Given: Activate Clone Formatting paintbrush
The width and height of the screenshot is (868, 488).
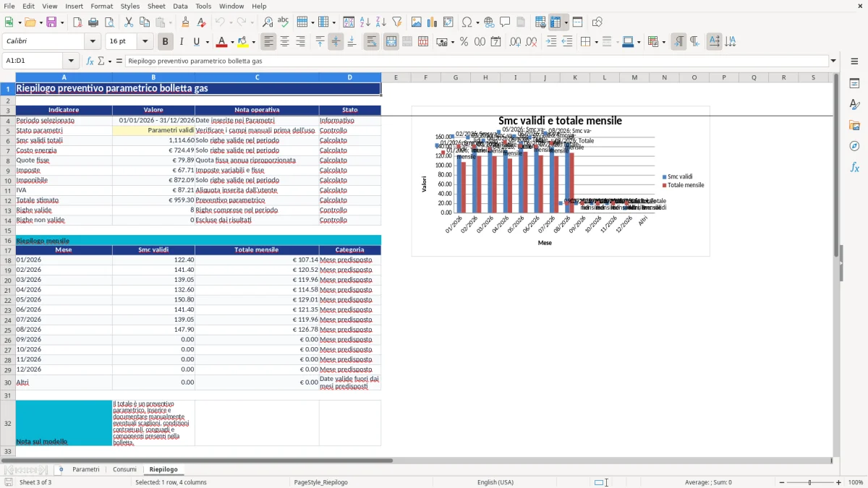Looking at the screenshot, I should point(185,22).
